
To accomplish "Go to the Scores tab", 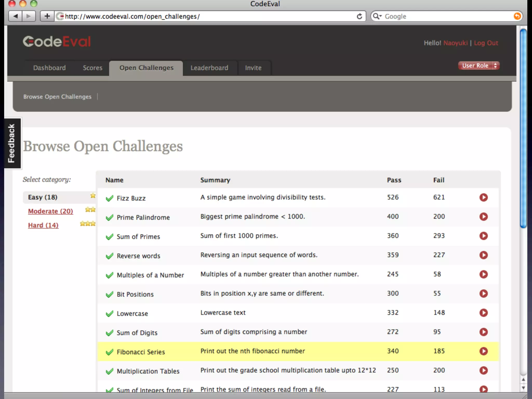I will coord(92,68).
